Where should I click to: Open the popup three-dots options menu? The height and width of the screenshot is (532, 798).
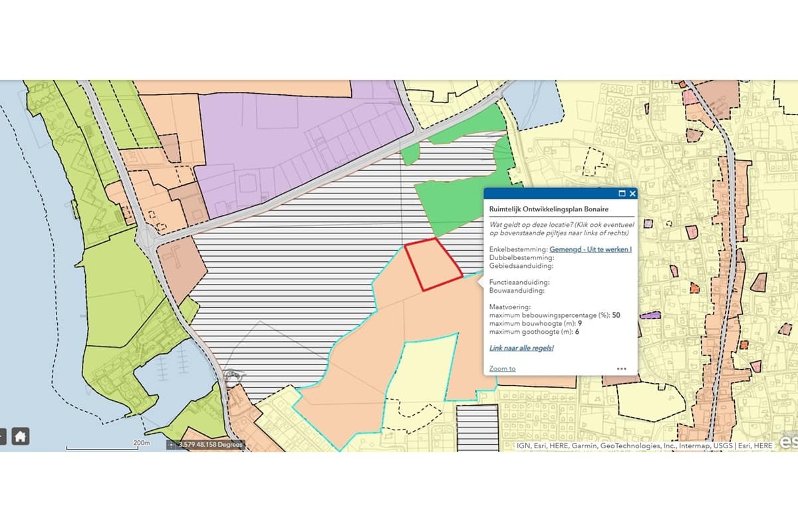point(621,368)
